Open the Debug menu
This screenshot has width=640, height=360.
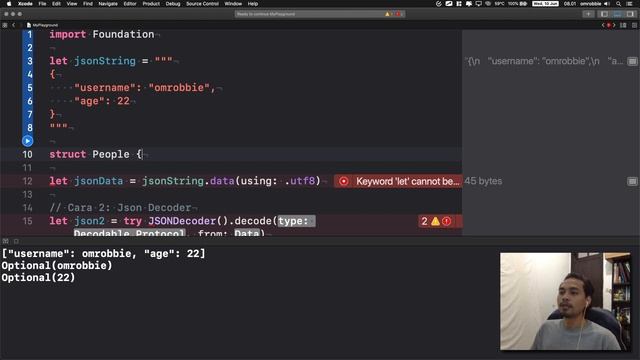173,4
